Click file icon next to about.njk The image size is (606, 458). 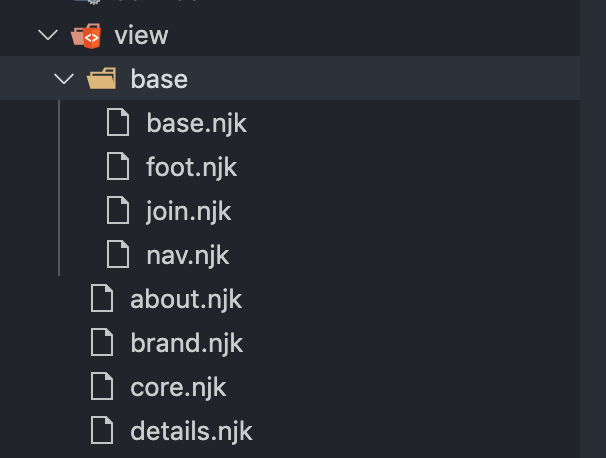point(103,299)
